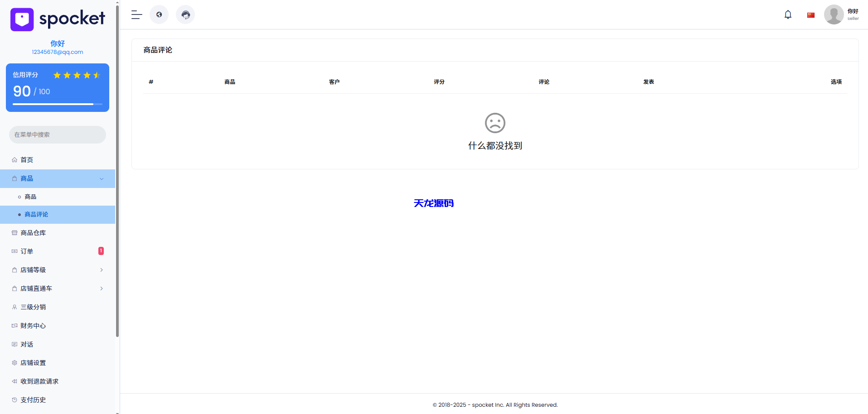Image resolution: width=868 pixels, height=414 pixels.
Task: Collapse the 商品 submenu chevron
Action: 102,178
